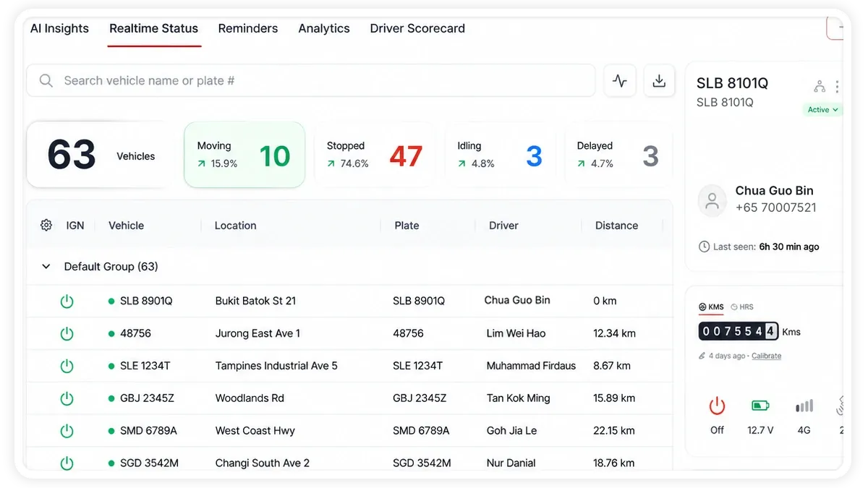Collapse the Default Group (63) chevron
Screen dimensions: 868x488
pos(46,267)
